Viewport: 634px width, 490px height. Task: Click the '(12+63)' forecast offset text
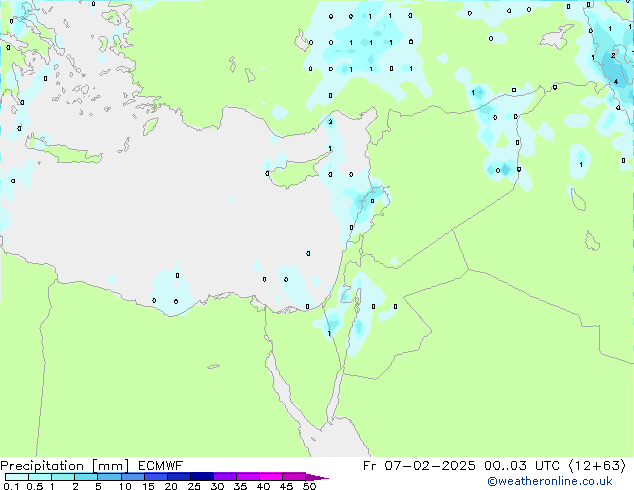pos(598,466)
